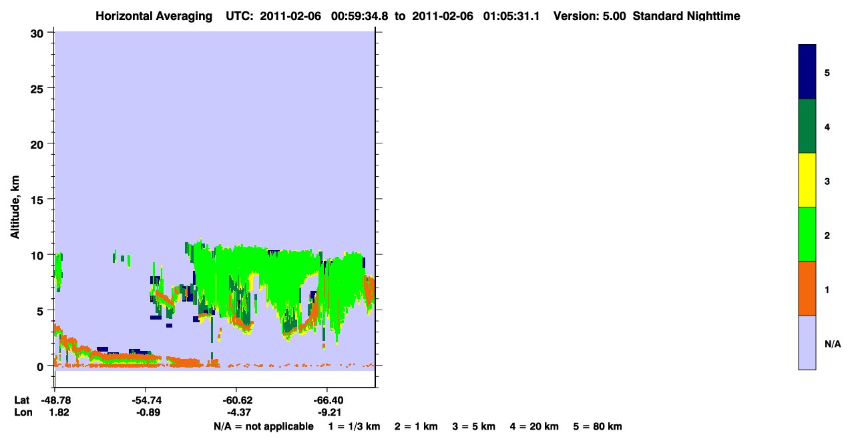Click legend text '2 = 1 km'
Image resolution: width=868 pixels, height=445 pixels.
click(416, 426)
